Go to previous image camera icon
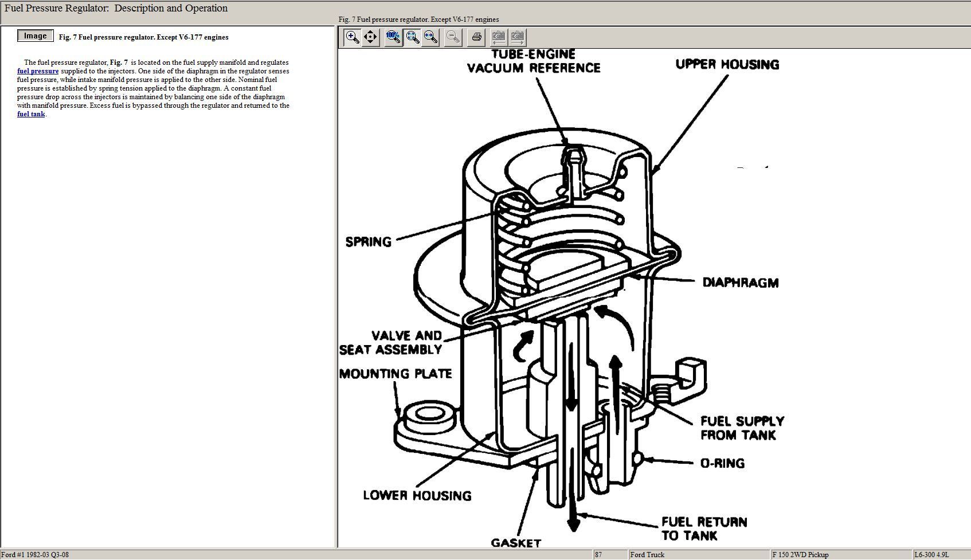 [498, 37]
